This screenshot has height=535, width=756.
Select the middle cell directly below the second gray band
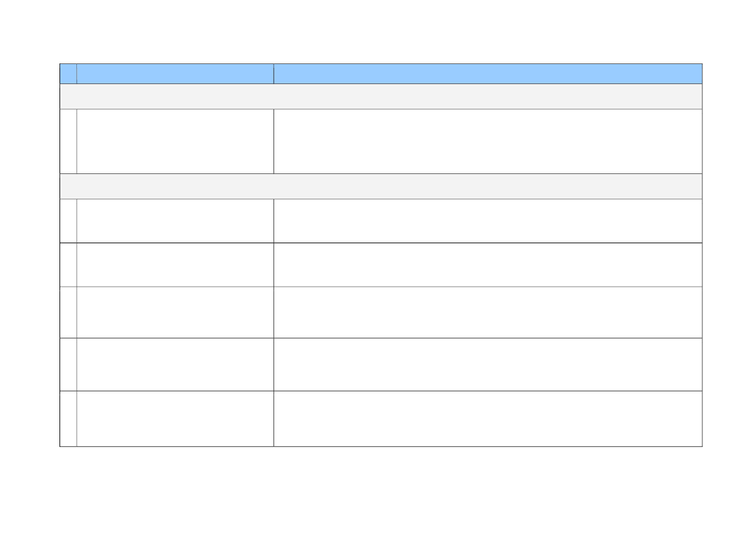pyautogui.click(x=175, y=221)
